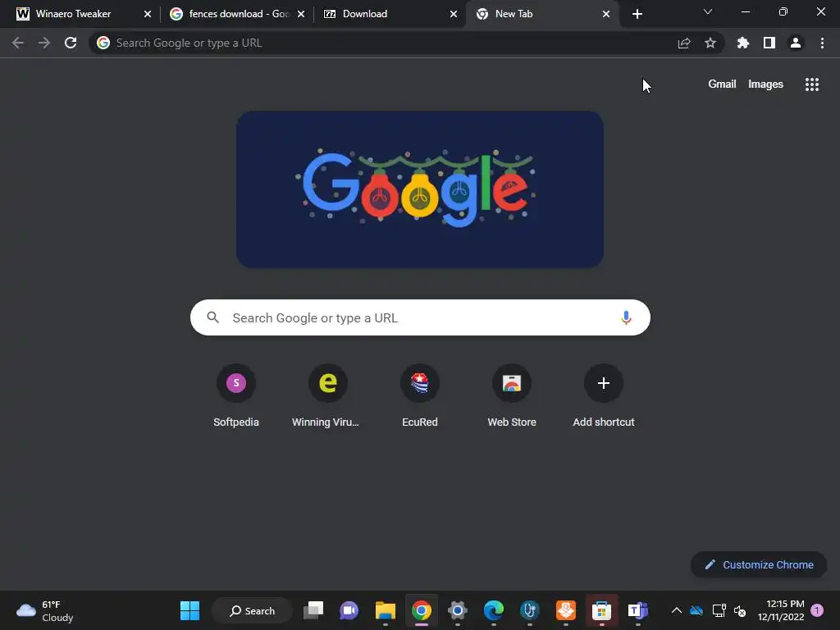This screenshot has height=630, width=840.
Task: Open the network display tray icon
Action: click(x=719, y=610)
